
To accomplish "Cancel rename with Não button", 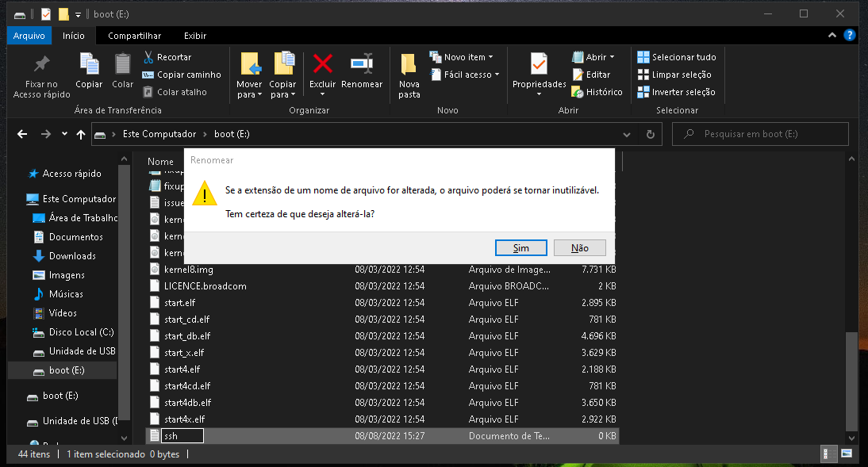I will tap(580, 247).
